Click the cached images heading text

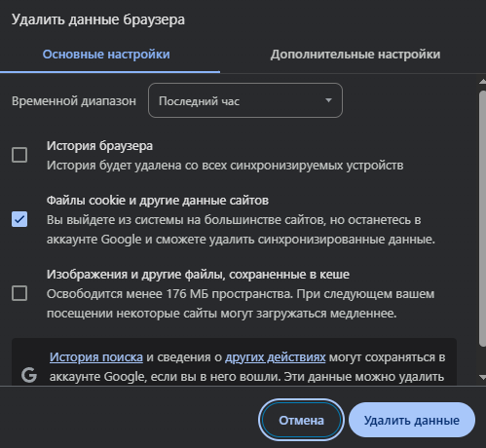(x=198, y=275)
